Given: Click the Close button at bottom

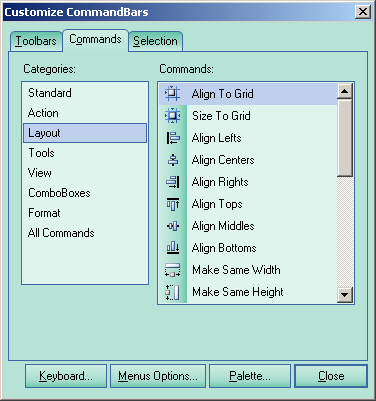Looking at the screenshot, I should [x=331, y=376].
